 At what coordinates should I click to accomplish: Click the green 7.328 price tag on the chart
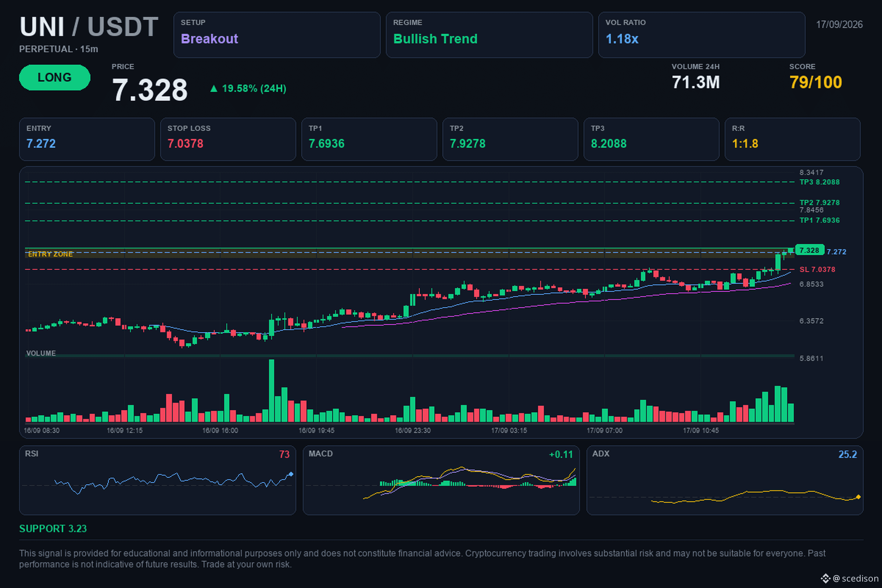810,250
